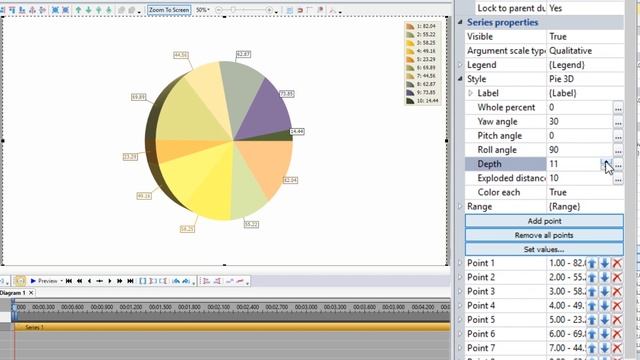This screenshot has height=360, width=640.
Task: Delete Point 1 with red X
Action: pos(617,263)
